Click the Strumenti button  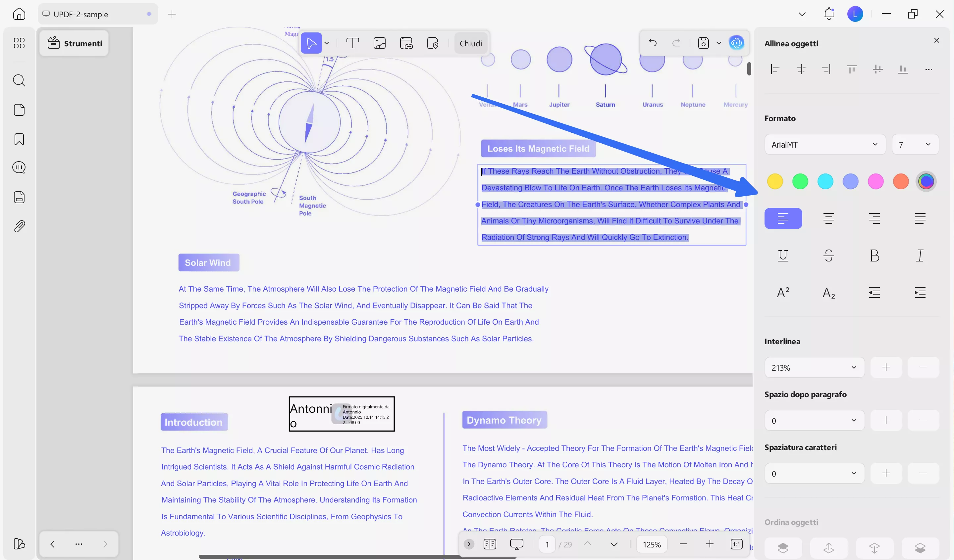click(75, 43)
